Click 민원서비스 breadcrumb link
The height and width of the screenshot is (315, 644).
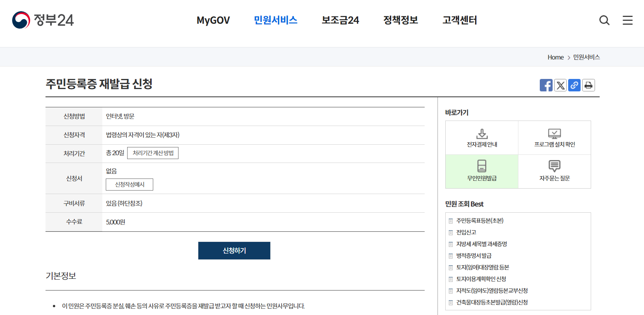coord(586,57)
